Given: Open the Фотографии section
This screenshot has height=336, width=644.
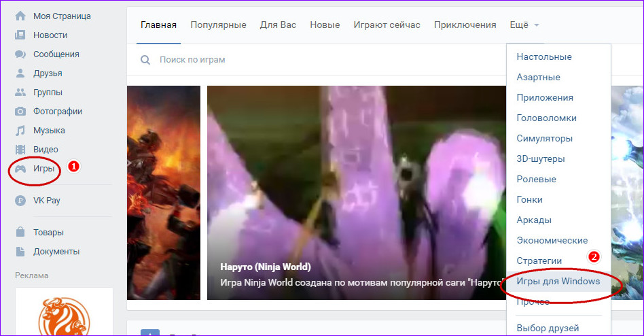Looking at the screenshot, I should coord(58,112).
